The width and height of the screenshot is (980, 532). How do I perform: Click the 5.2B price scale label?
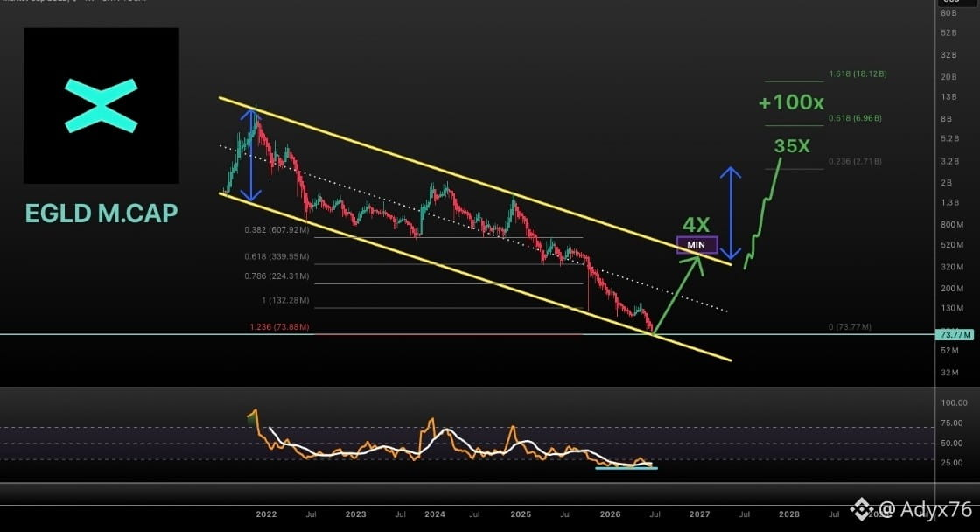click(x=949, y=139)
